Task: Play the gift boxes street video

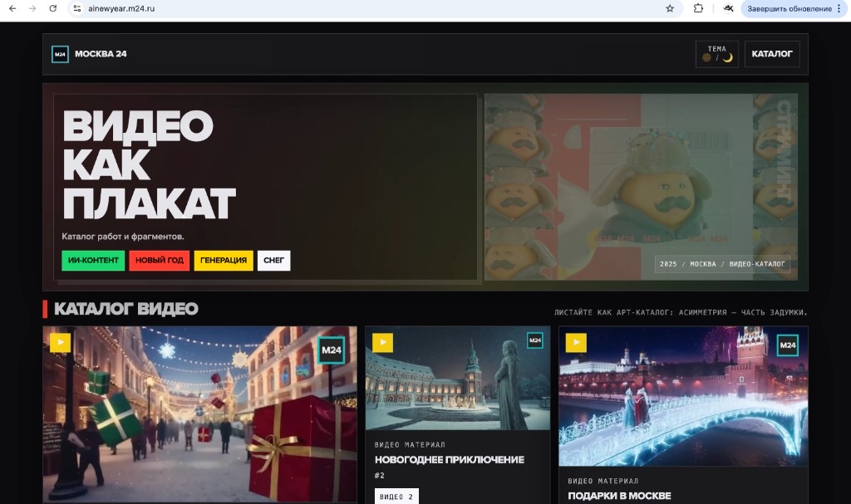Action: pos(60,342)
